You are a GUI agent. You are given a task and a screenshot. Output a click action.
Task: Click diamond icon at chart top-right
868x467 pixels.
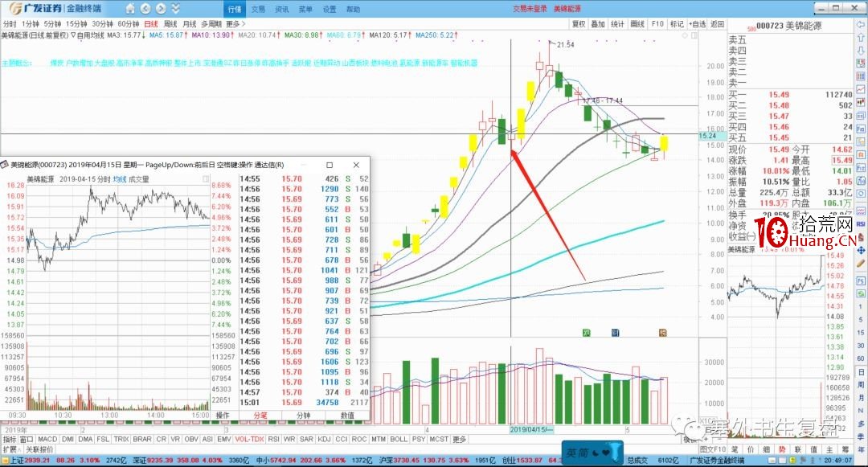point(686,35)
